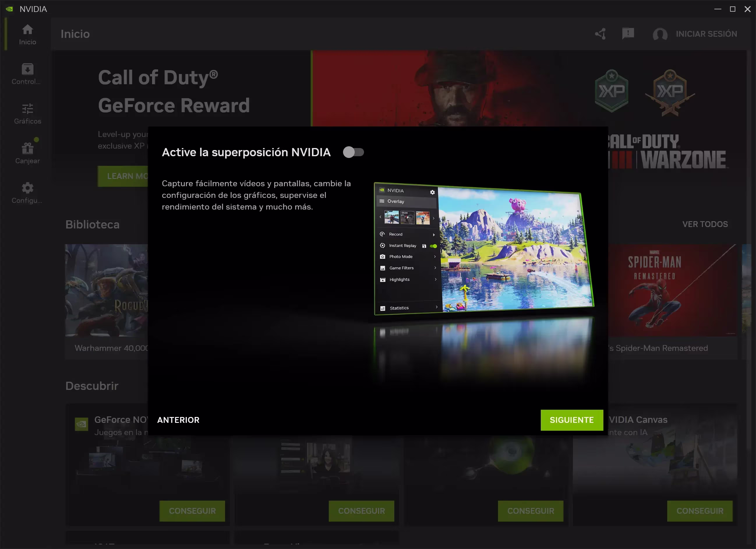756x549 pixels.
Task: Open the Configuración gear icon in sidebar
Action: 27,193
